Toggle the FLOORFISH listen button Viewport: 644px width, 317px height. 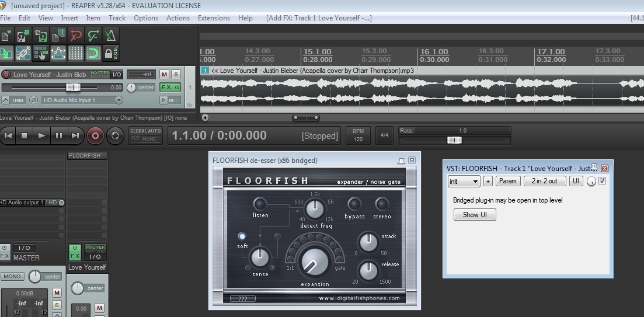pyautogui.click(x=260, y=204)
